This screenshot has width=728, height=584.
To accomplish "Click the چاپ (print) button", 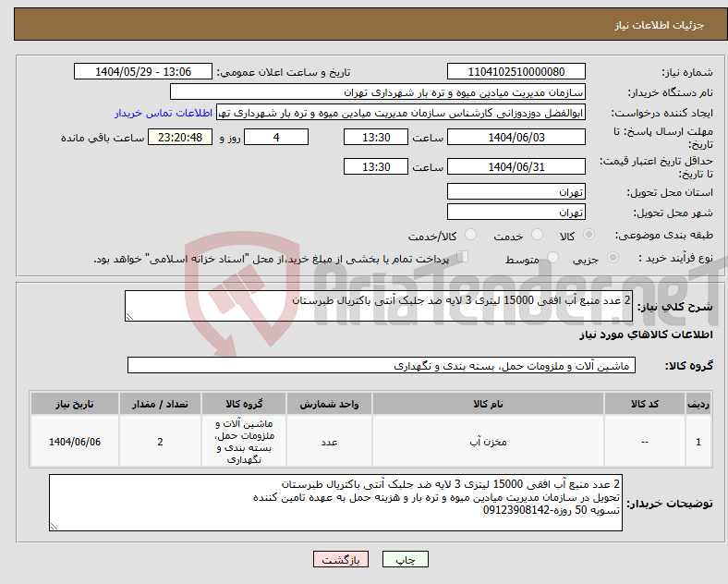I will click(405, 559).
